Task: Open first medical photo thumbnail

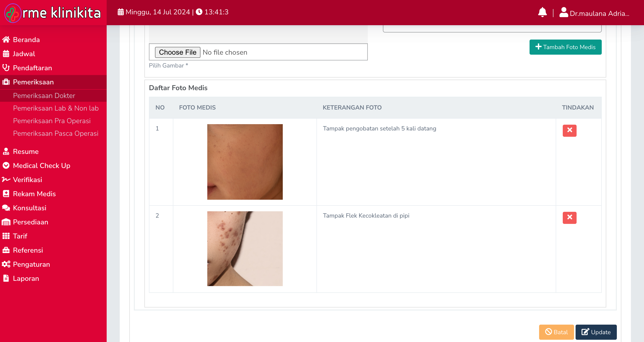Action: 245,162
